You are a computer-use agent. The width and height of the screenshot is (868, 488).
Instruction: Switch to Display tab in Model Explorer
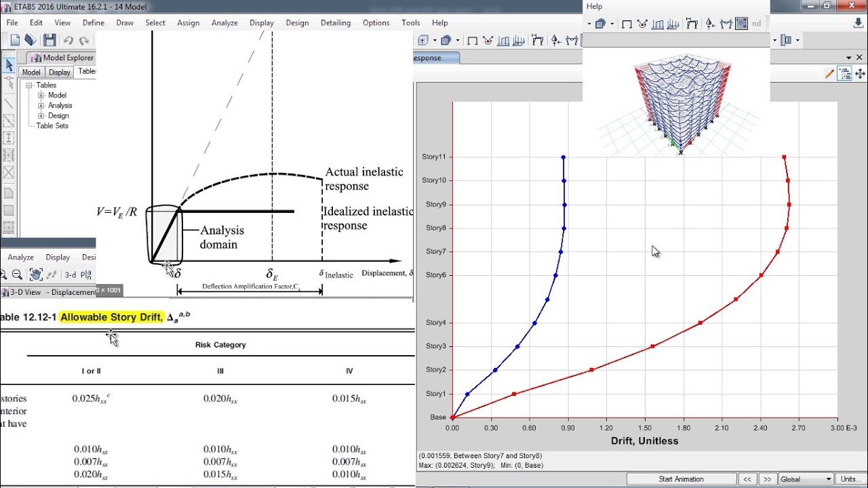pyautogui.click(x=60, y=73)
